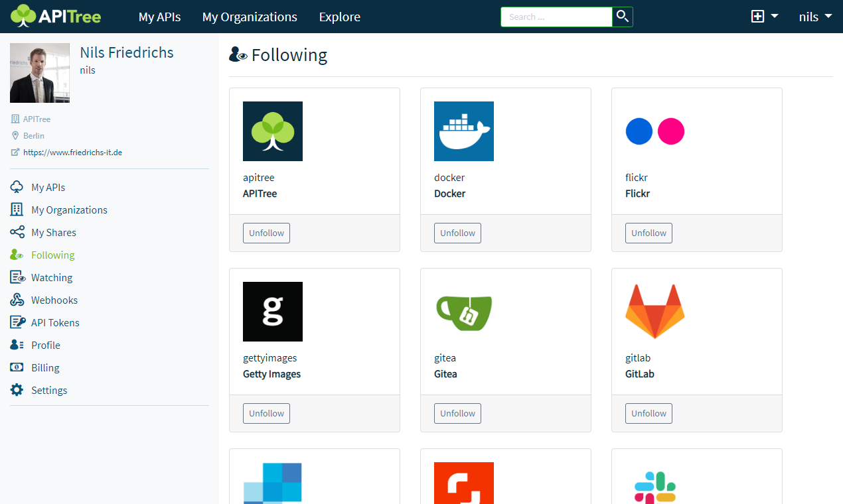
Task: Open Explore in top navigation
Action: [x=340, y=17]
